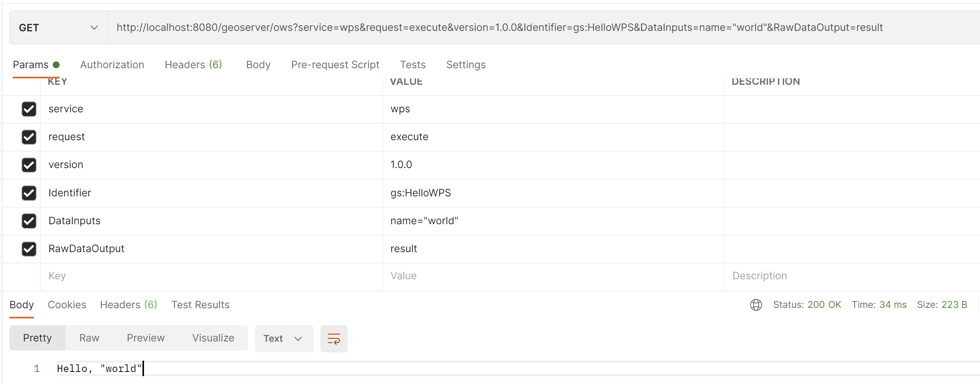View the Test Results tab
980x384 pixels.
coord(200,304)
